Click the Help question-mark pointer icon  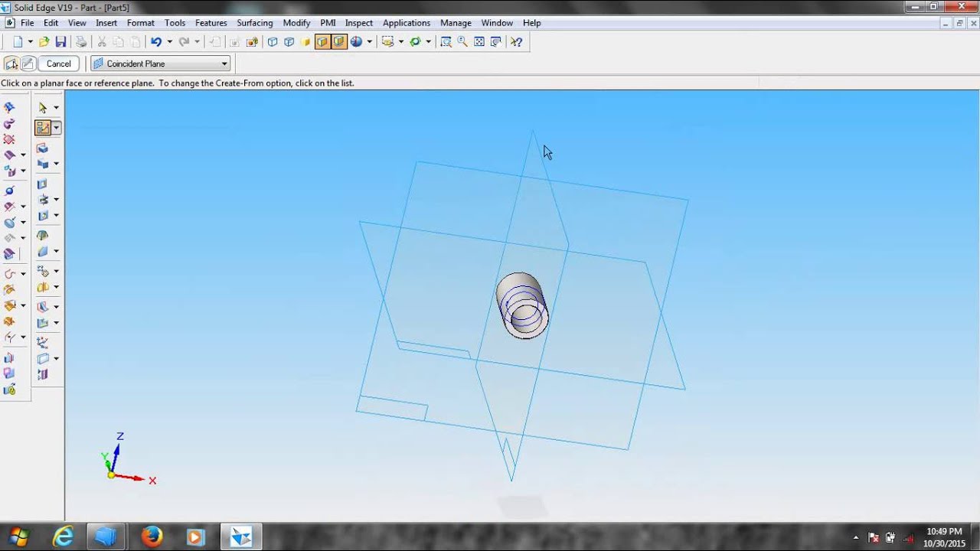(x=517, y=42)
